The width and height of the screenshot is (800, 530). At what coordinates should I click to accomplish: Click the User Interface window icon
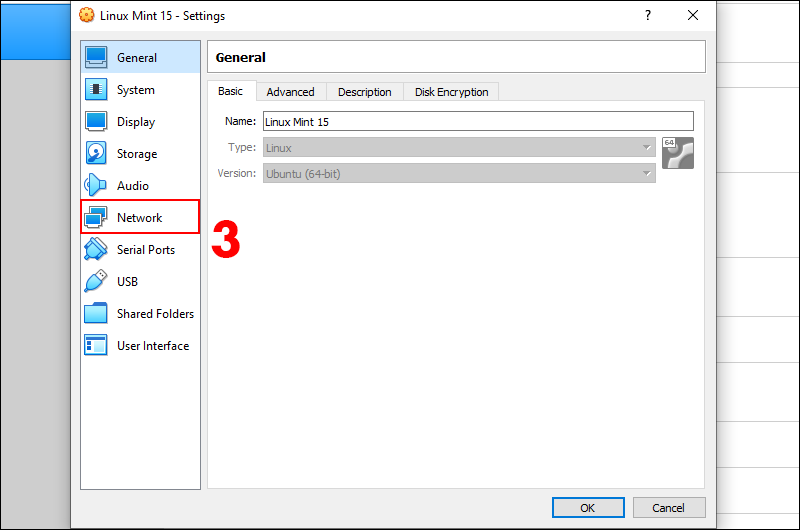[96, 345]
